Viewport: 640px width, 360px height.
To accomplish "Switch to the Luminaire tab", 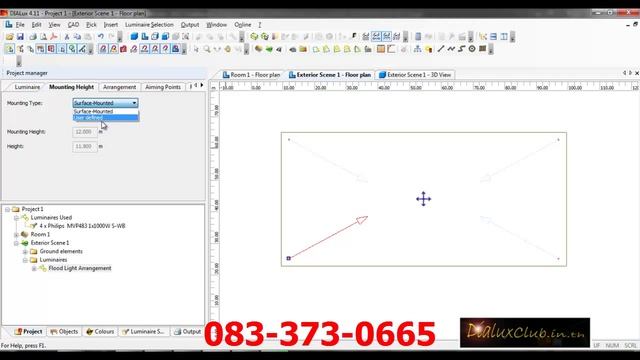I will pyautogui.click(x=27, y=87).
